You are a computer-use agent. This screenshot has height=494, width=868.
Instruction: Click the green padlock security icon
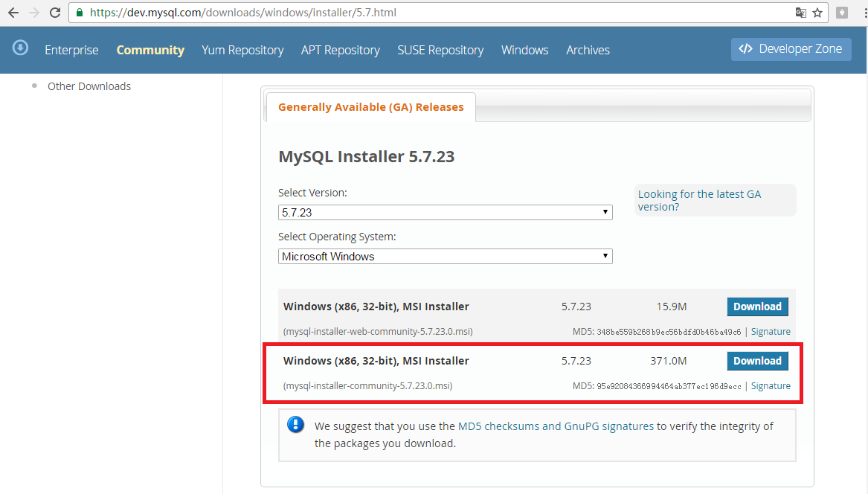(x=80, y=12)
